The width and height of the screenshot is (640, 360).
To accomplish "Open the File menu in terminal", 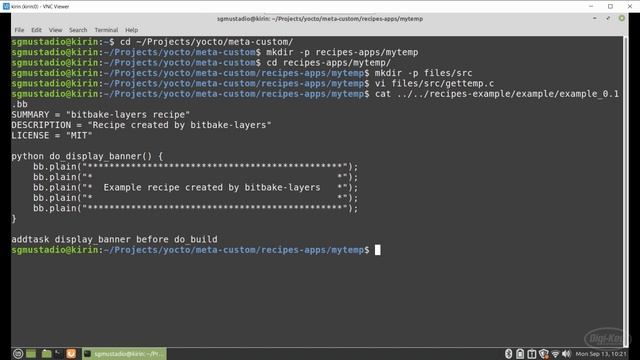I will (19, 30).
